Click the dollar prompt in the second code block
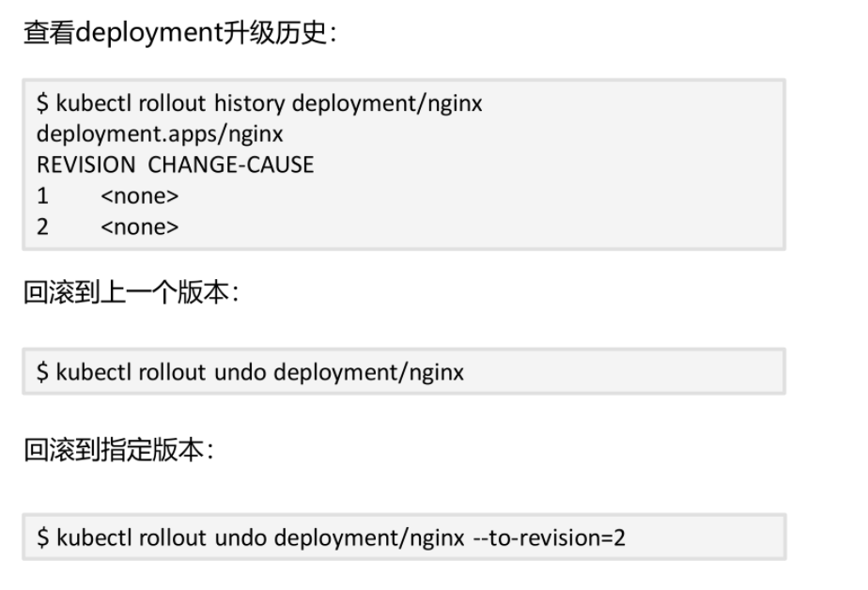 point(43,372)
